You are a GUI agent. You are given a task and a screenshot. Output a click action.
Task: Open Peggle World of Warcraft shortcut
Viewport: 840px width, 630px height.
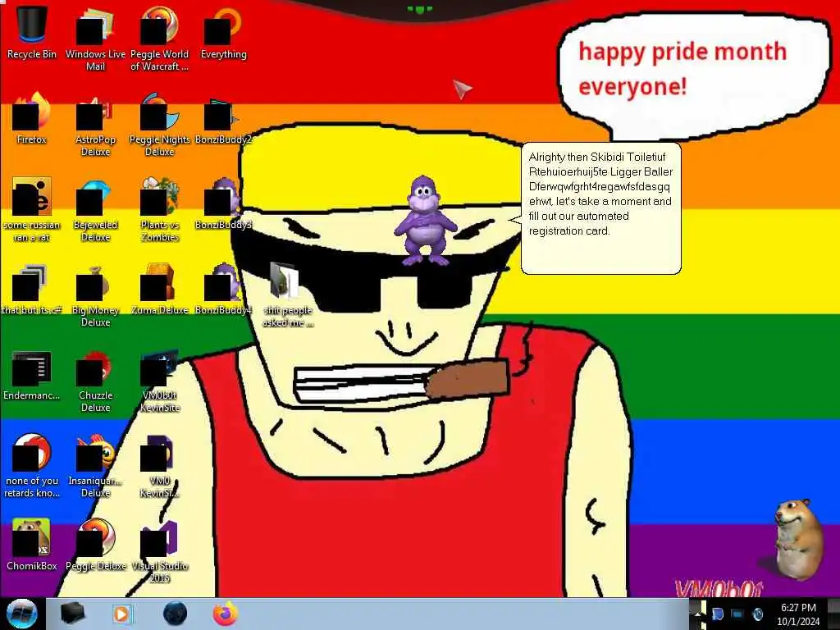tap(159, 39)
